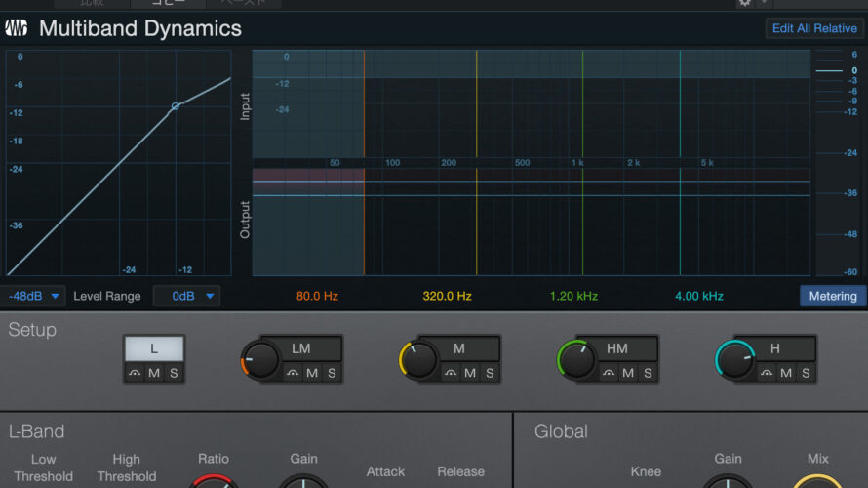Click the yellow Global Mix knob
The height and width of the screenshot is (488, 868).
[817, 482]
